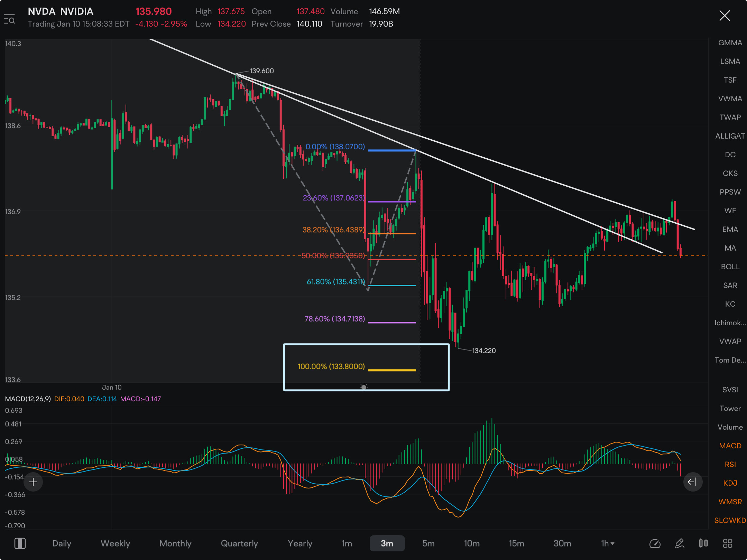Screen dimensions: 747x560
Task: Disable the MACD sub-indicator
Action: (730, 446)
